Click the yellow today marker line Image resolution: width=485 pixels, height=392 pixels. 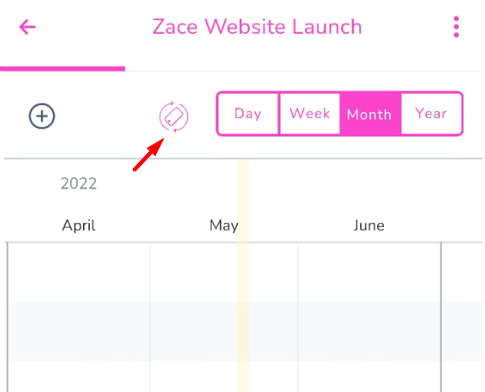point(243,275)
